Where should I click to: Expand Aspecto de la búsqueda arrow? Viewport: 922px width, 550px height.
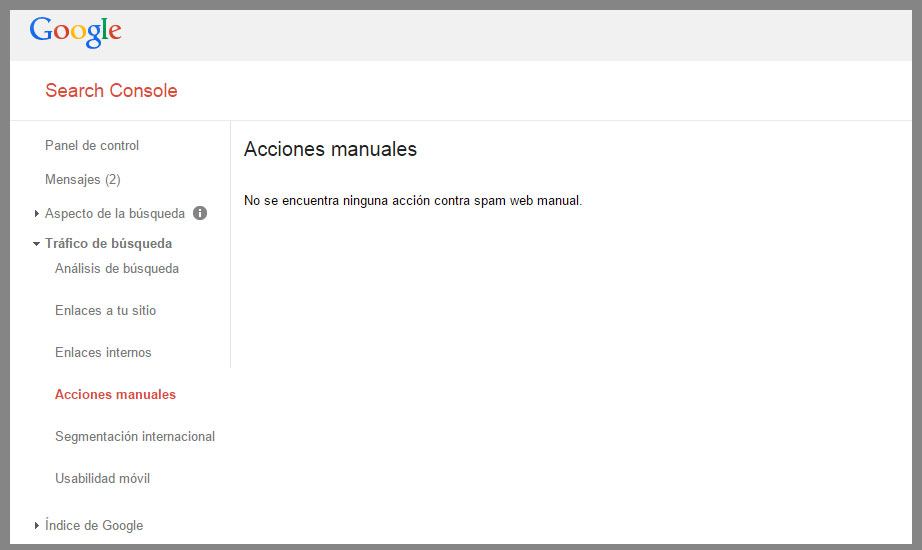coord(36,214)
